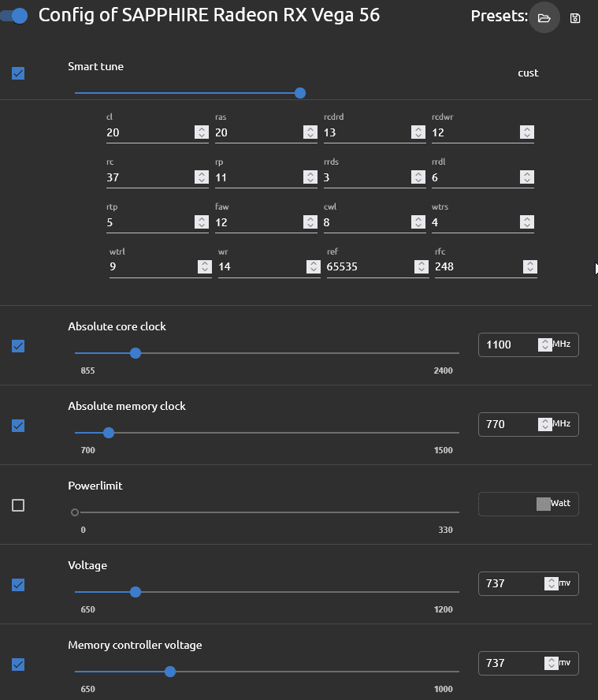Image resolution: width=598 pixels, height=700 pixels.
Task: Click the Powerlimit Watt input box
Action: click(507, 504)
